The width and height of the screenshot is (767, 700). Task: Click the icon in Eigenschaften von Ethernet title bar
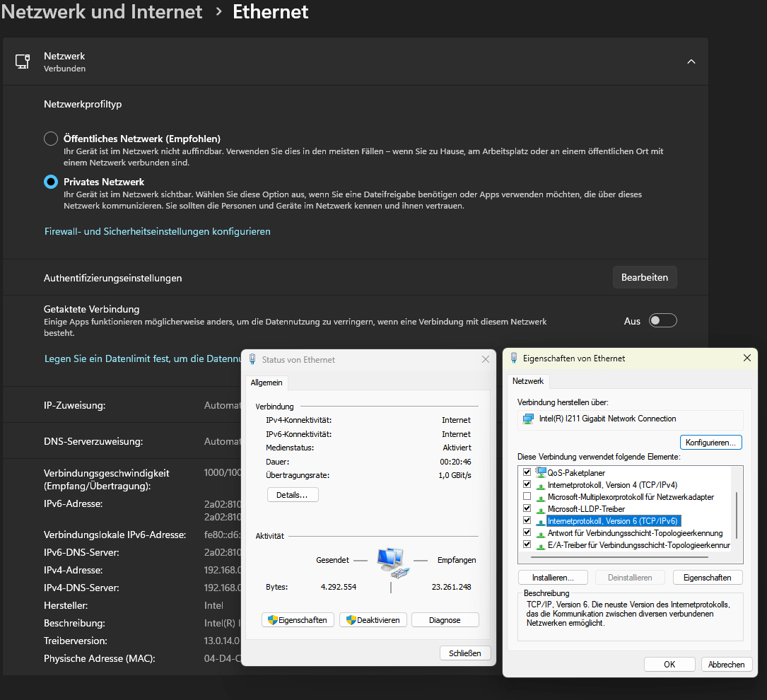tap(515, 358)
